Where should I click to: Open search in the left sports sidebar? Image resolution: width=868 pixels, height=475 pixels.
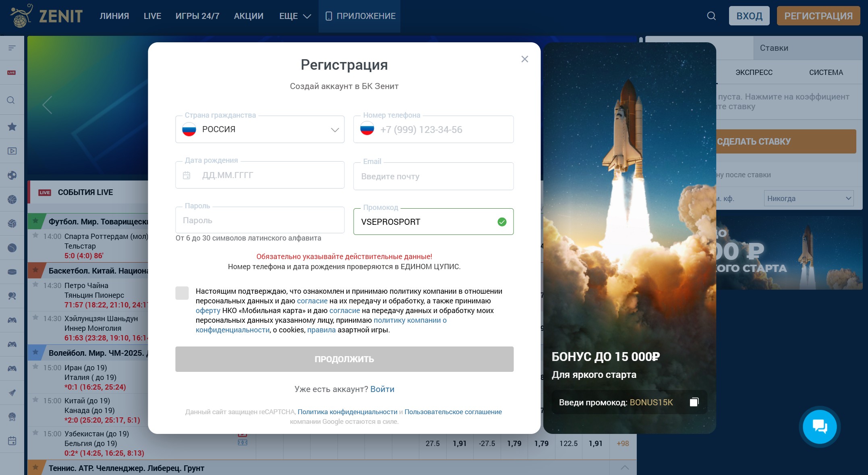click(12, 100)
